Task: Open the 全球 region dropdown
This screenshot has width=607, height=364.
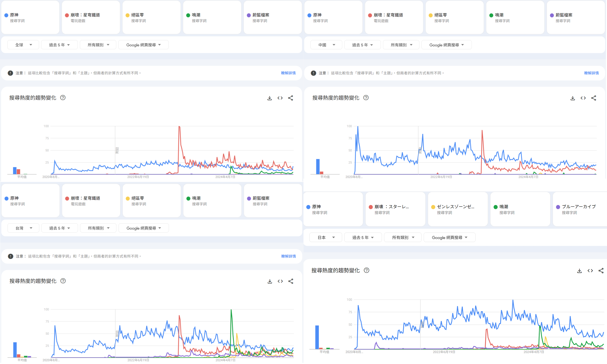Action: point(23,45)
